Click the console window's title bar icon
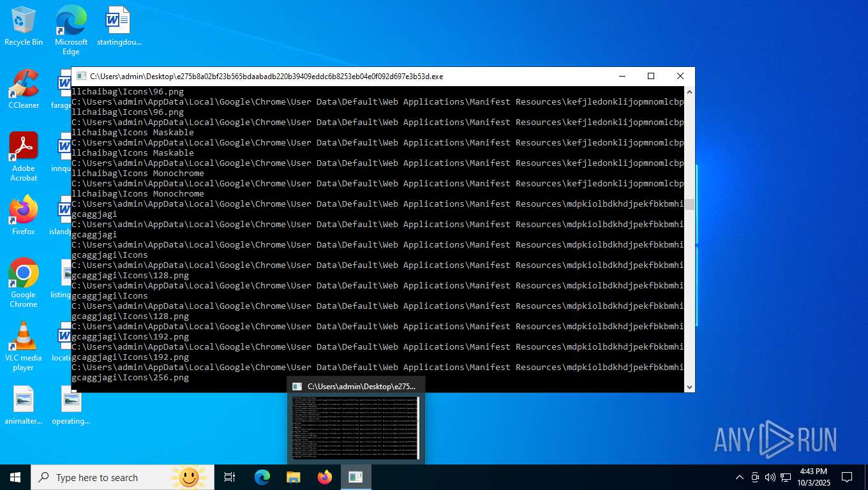Viewport: 868px width, 490px height. click(81, 77)
